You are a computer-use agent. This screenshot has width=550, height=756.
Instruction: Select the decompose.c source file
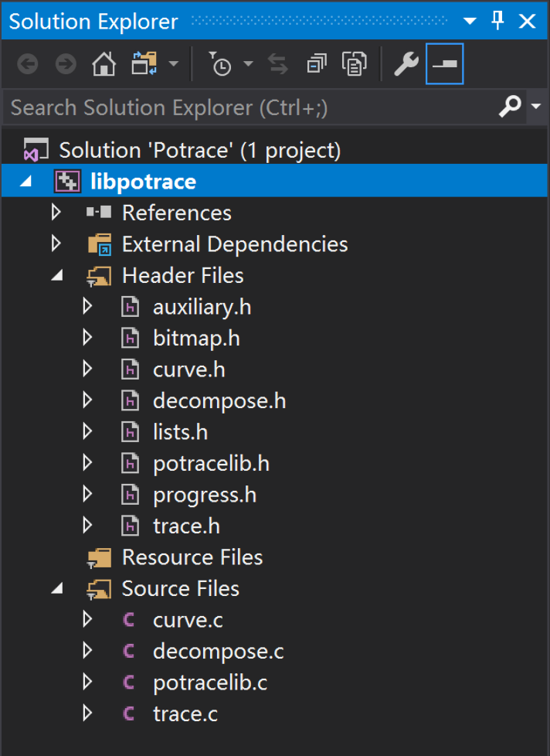coord(218,651)
